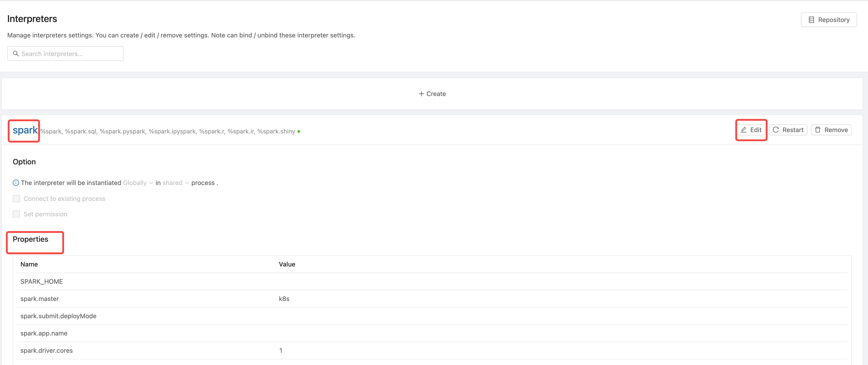
Task: Click the circular arrow Restart icon
Action: click(776, 130)
